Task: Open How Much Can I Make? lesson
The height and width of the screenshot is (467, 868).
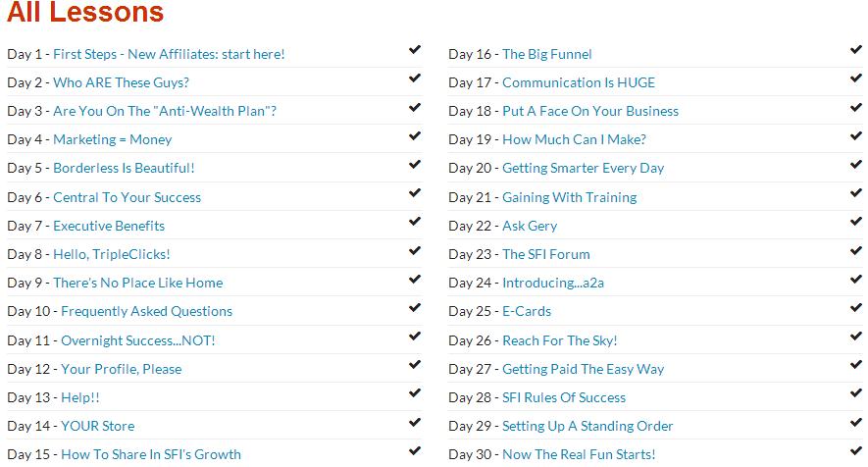Action: [x=574, y=139]
